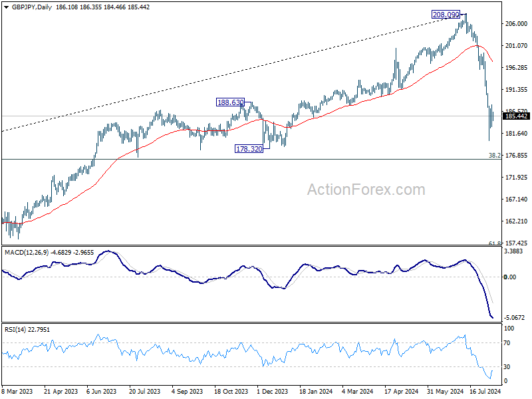Select the 1 Dec 2023 date label

[273, 392]
